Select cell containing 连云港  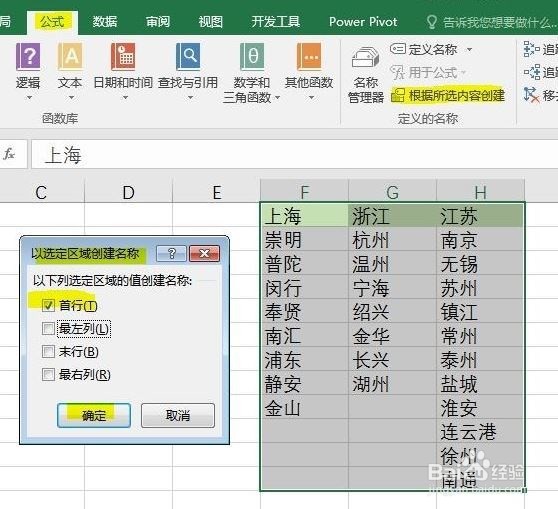pos(480,431)
